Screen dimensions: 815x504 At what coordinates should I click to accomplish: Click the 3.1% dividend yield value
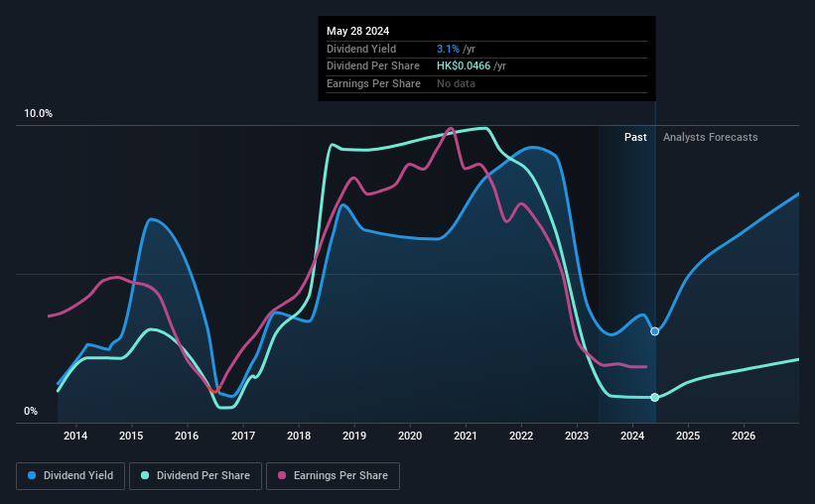coord(448,49)
